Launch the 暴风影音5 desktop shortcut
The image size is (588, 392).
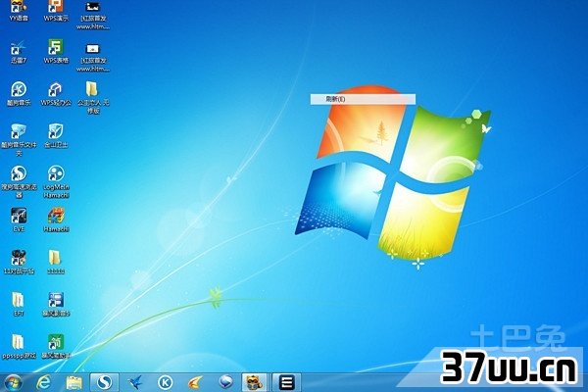56,304
